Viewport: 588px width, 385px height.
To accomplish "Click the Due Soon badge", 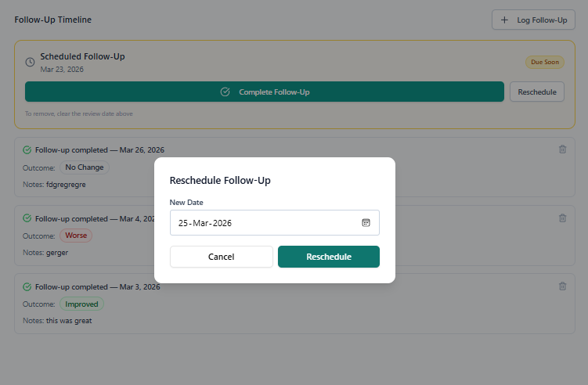I will click(x=544, y=62).
